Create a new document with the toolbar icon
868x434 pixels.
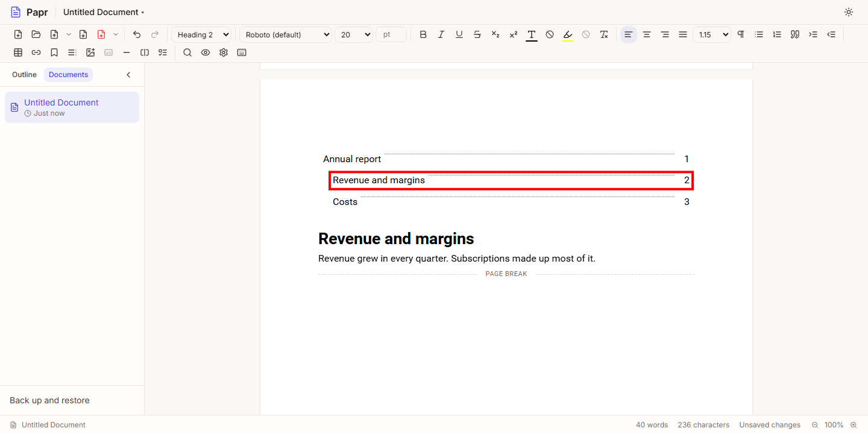[x=18, y=34]
